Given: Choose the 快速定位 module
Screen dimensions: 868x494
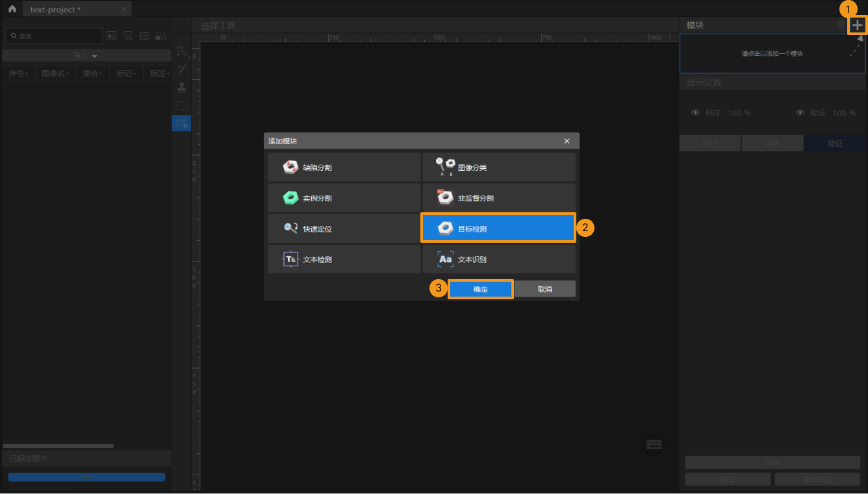Looking at the screenshot, I should (344, 228).
